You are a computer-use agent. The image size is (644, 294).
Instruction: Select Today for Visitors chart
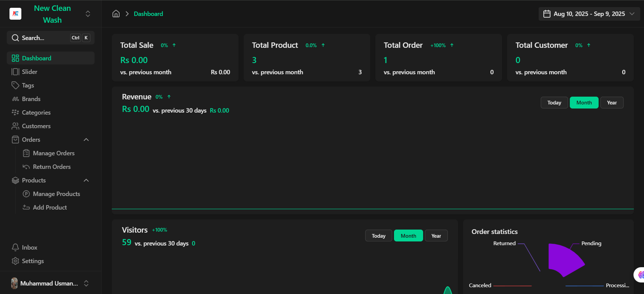(x=378, y=236)
